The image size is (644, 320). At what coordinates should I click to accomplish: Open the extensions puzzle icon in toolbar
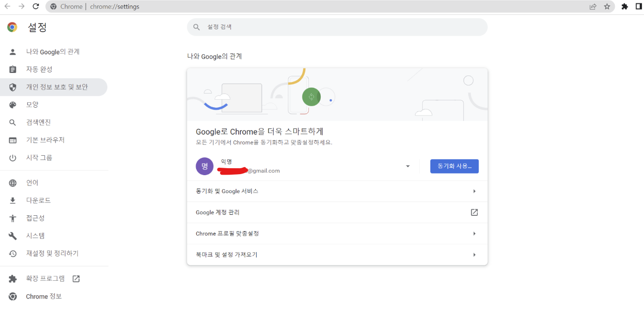[x=625, y=6]
